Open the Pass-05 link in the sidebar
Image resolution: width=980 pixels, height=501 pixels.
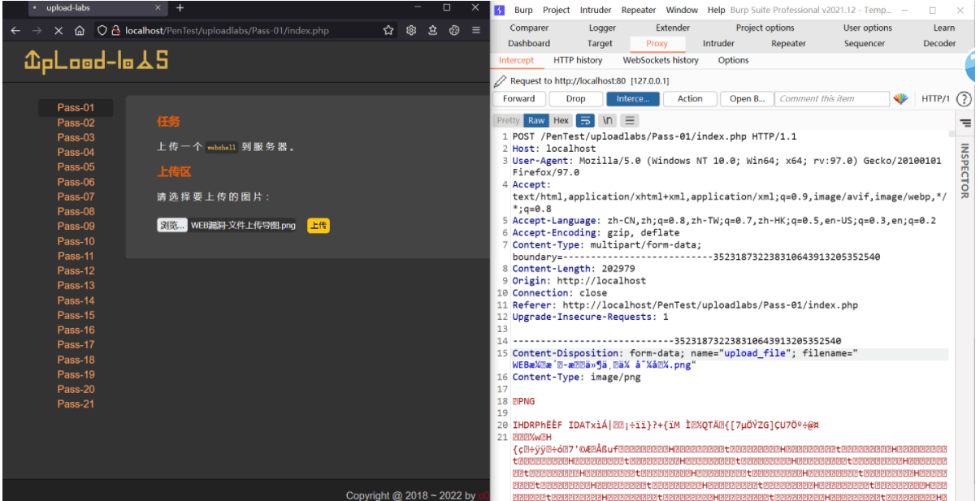(x=76, y=166)
